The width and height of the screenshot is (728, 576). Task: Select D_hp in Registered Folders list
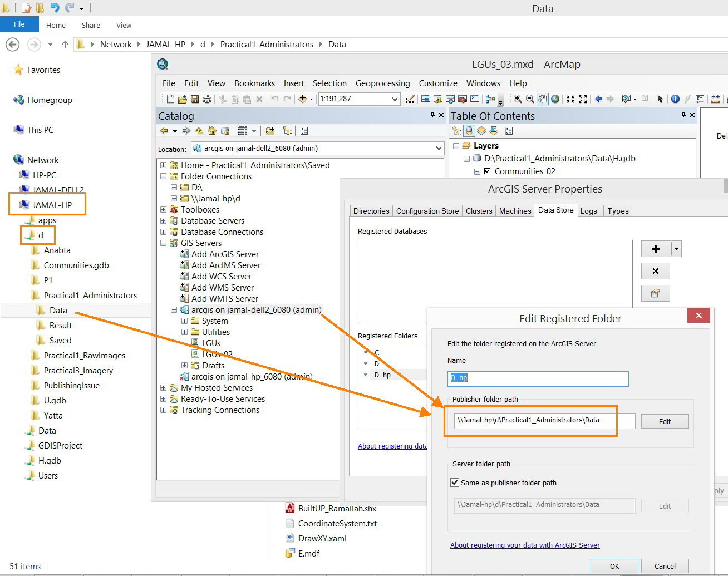[x=382, y=375]
